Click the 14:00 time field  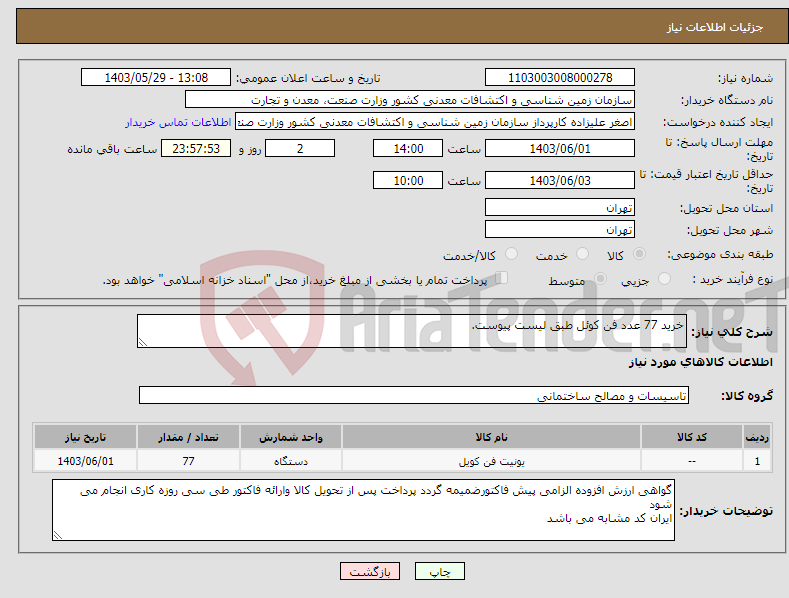point(408,148)
